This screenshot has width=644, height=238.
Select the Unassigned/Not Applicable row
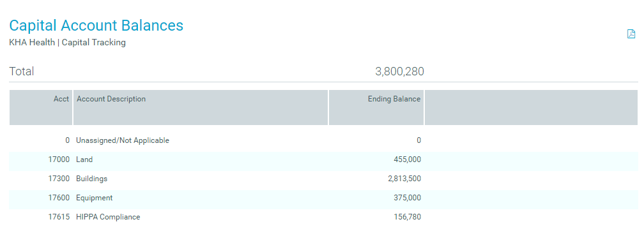click(x=324, y=140)
